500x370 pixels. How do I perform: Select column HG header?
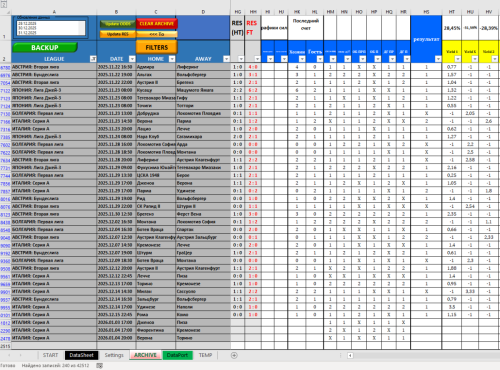(238, 12)
